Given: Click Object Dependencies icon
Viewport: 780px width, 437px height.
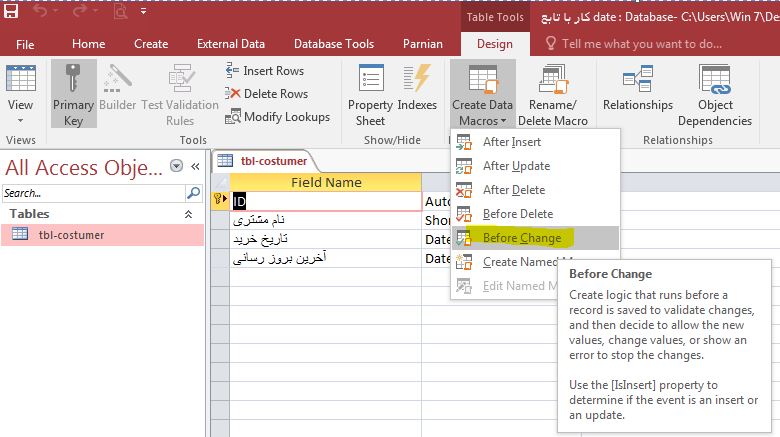Looking at the screenshot, I should 715,79.
